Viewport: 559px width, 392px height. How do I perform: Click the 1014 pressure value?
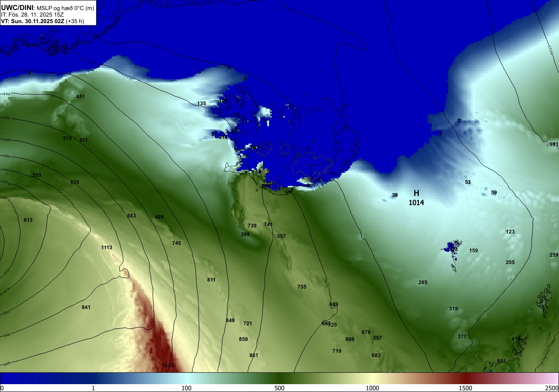tap(416, 203)
